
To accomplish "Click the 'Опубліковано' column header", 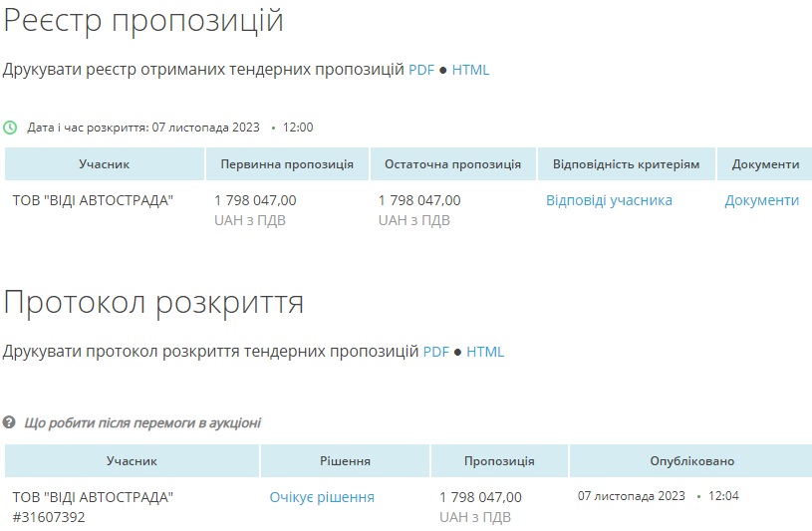I will [x=691, y=461].
